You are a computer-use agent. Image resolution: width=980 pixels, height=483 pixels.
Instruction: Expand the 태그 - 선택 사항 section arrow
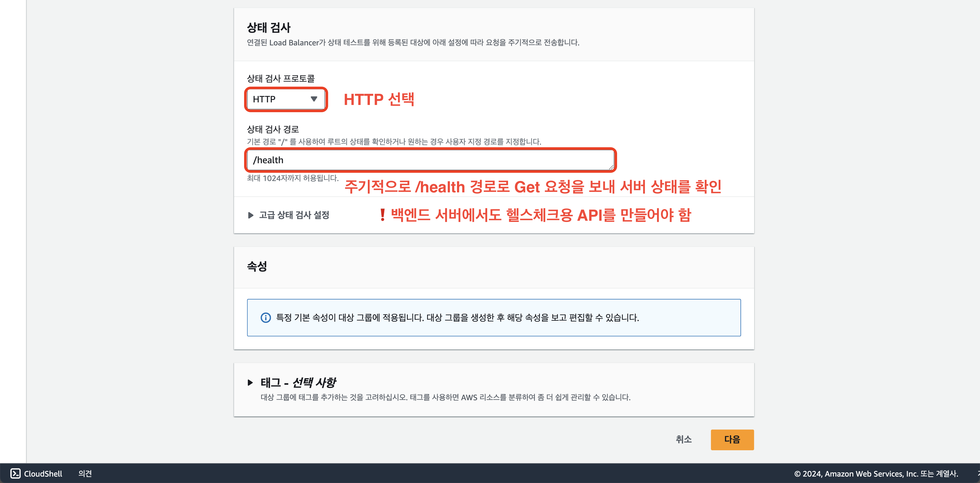point(250,382)
